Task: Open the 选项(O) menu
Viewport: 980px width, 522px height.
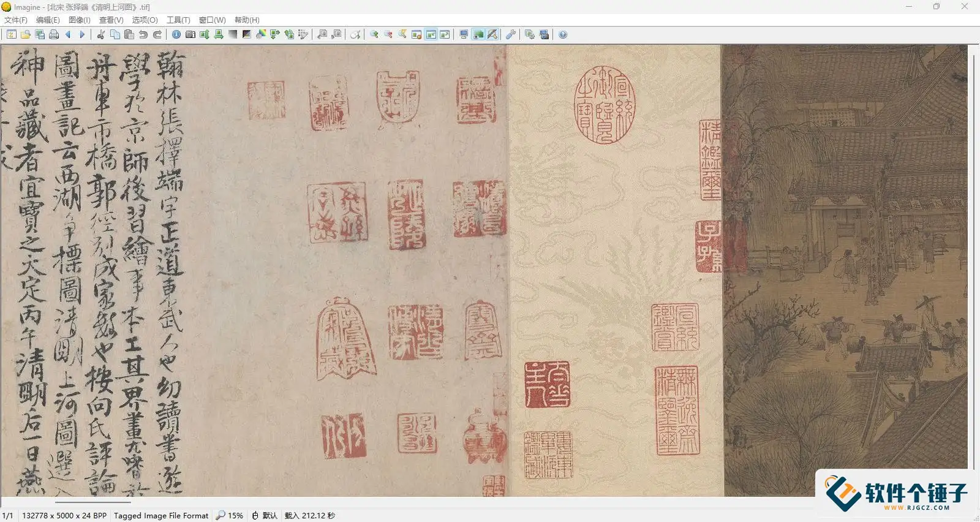Action: click(145, 20)
